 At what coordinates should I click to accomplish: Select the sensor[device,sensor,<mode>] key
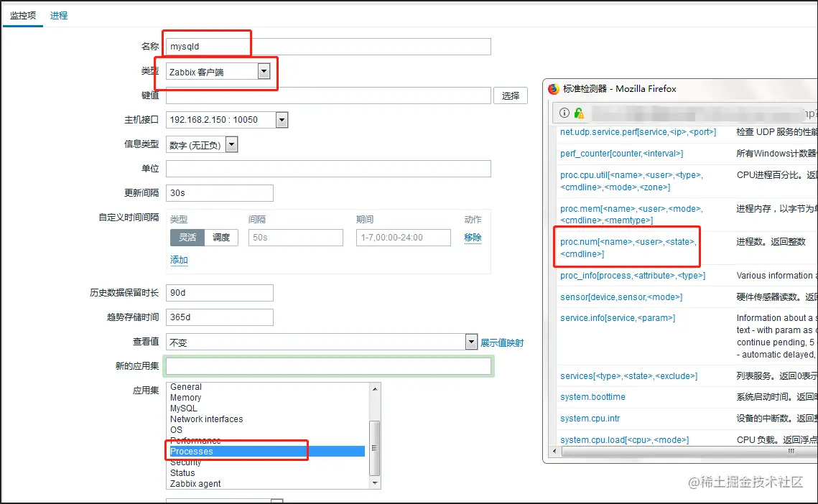(x=621, y=297)
